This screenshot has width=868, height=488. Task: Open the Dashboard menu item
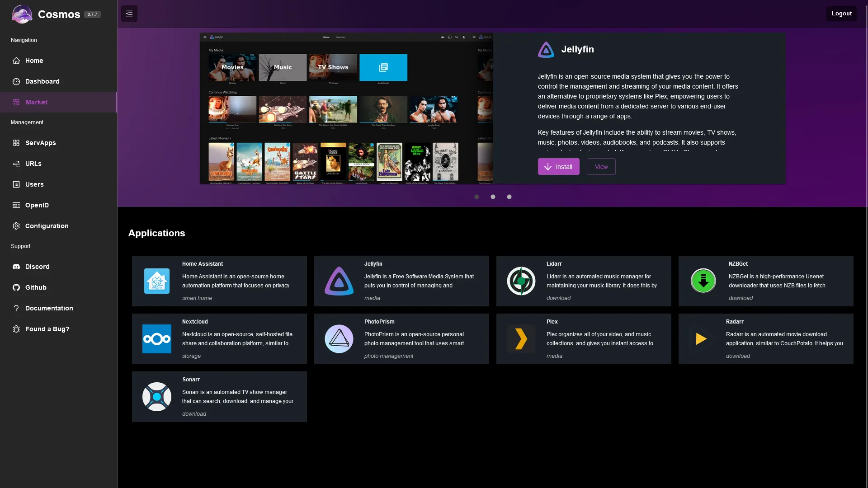(x=58, y=81)
